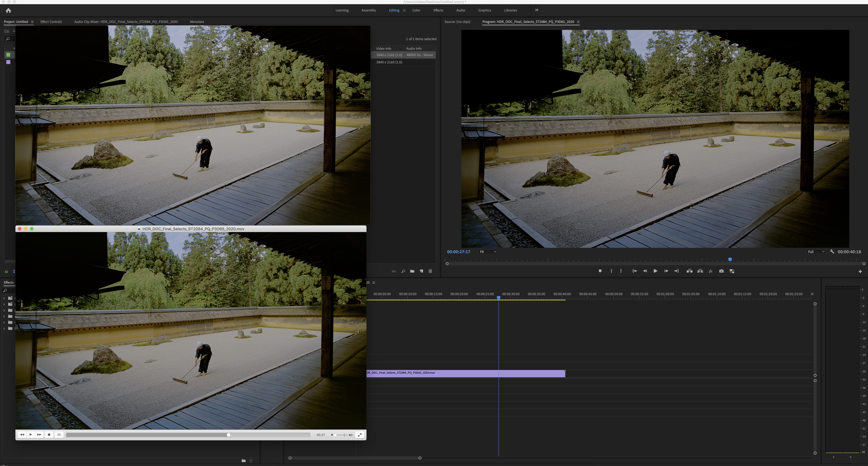Click the Find icon in Project panel

pyautogui.click(x=403, y=271)
